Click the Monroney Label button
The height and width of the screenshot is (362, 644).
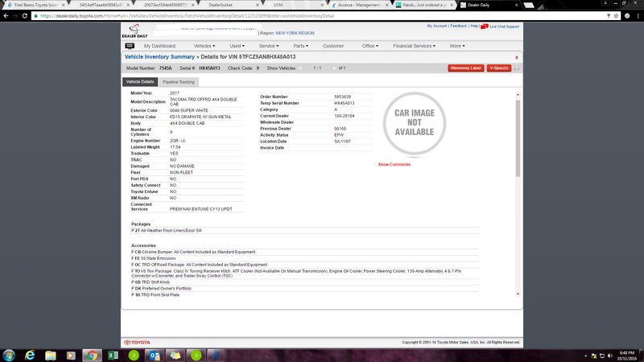tap(466, 68)
